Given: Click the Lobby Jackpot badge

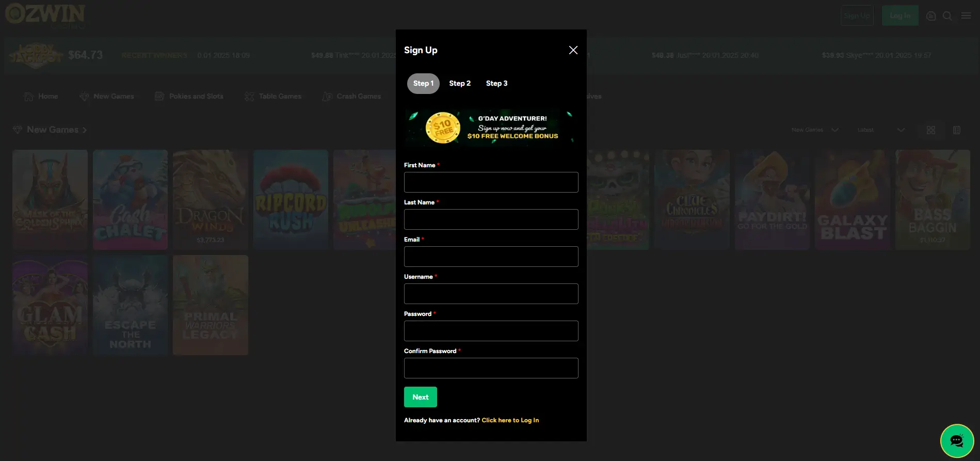Looking at the screenshot, I should click(35, 55).
